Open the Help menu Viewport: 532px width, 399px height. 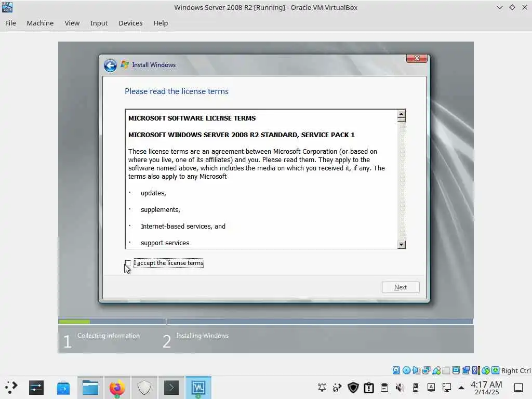coord(161,23)
